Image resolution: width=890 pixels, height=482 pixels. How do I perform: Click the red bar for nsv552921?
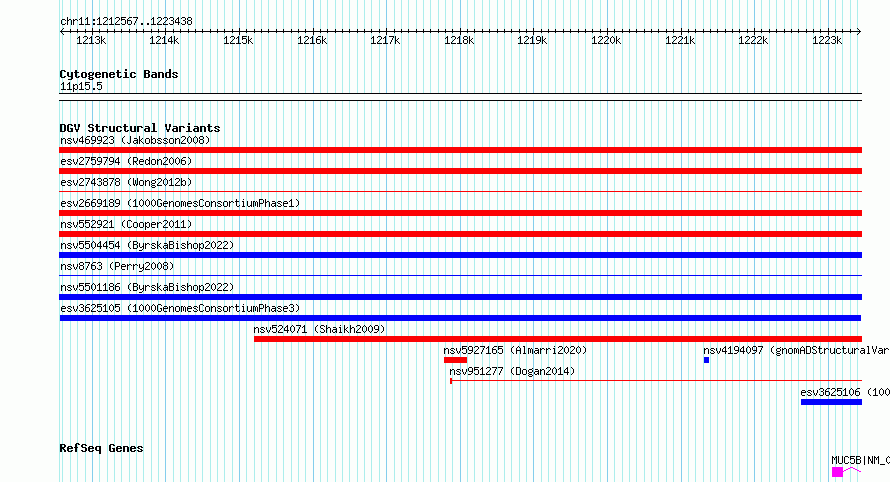point(460,234)
